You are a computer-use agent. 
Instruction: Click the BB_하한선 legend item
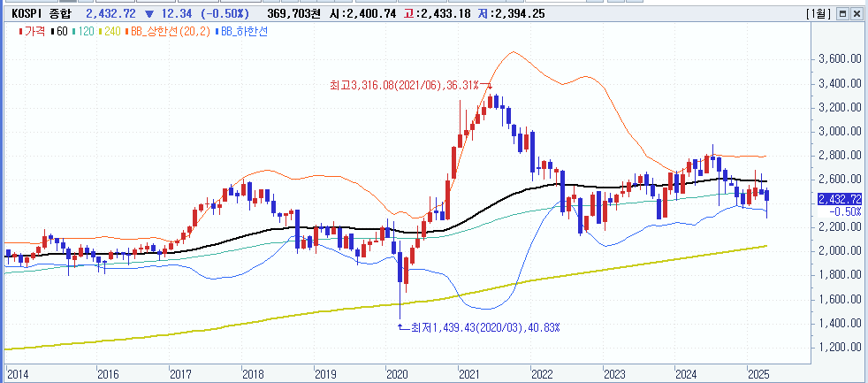point(244,31)
